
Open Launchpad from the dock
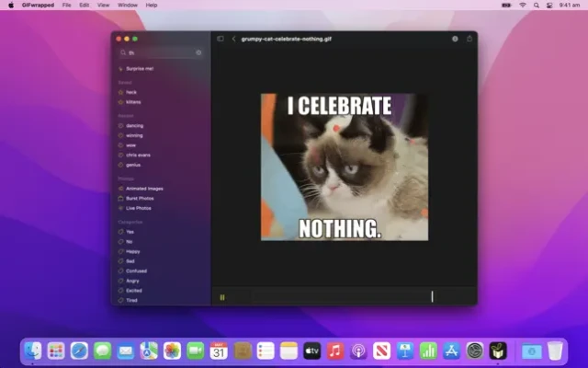pos(56,351)
